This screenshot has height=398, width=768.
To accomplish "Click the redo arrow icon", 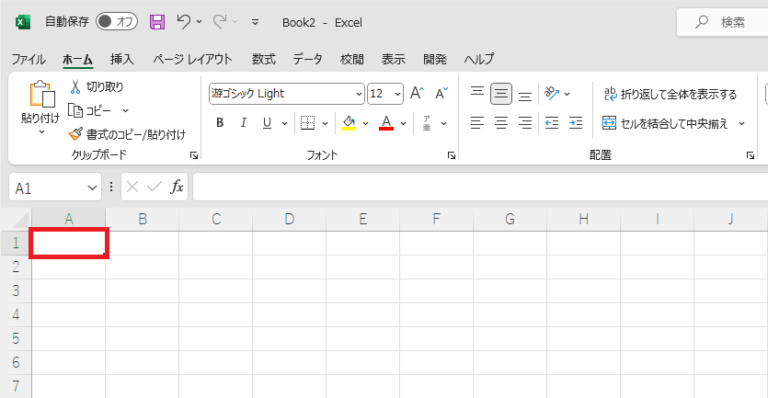I will point(220,22).
